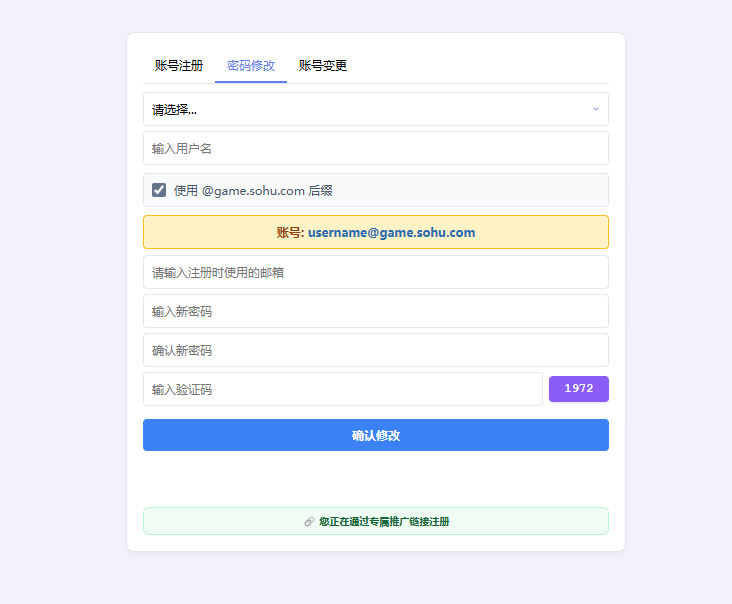Open the 请选择... dropdown list
Viewport: 732px width, 604px height.
(360, 109)
